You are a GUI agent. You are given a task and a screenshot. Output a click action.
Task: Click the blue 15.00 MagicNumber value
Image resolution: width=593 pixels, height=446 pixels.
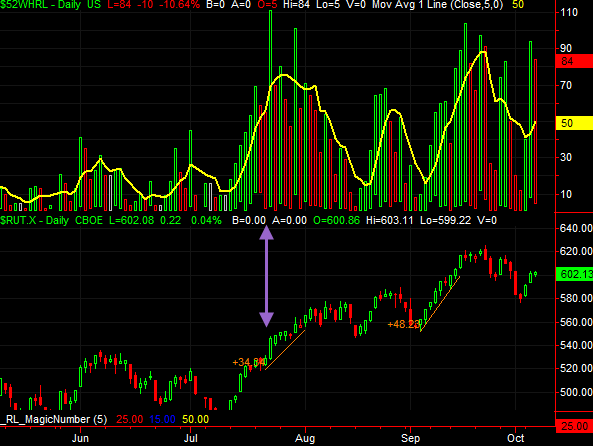162,419
